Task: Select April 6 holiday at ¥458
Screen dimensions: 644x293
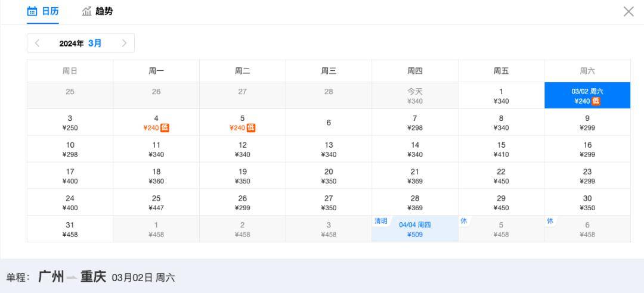Action: [587, 229]
